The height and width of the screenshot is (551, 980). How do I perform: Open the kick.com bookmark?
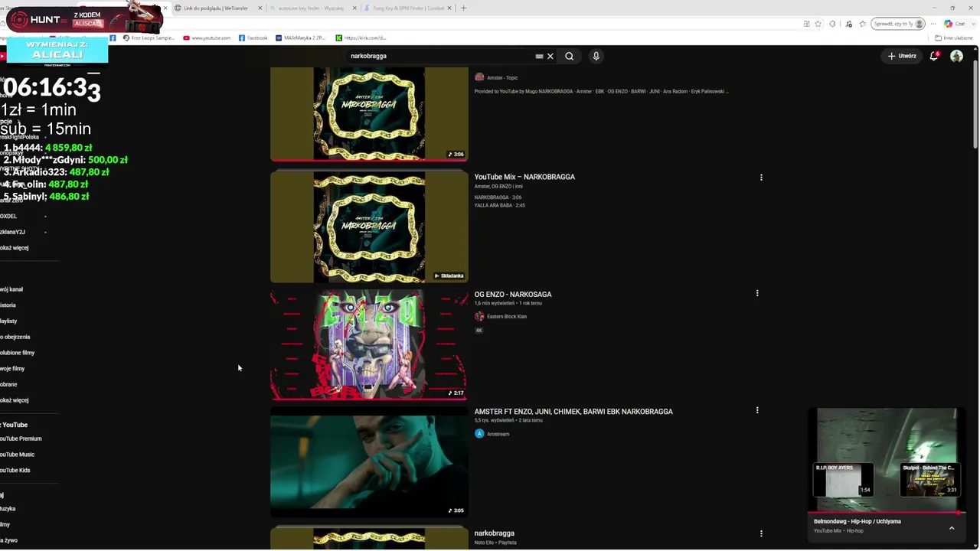pyautogui.click(x=361, y=37)
